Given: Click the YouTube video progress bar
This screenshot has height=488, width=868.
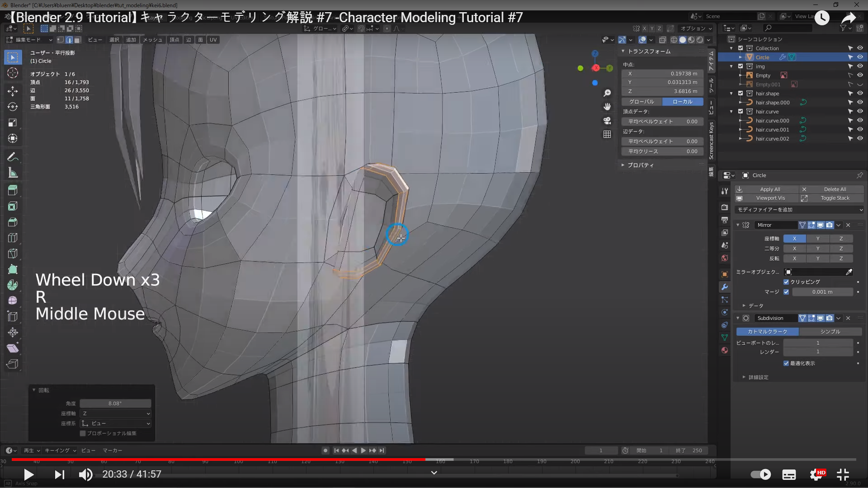Looking at the screenshot, I should coord(434,460).
